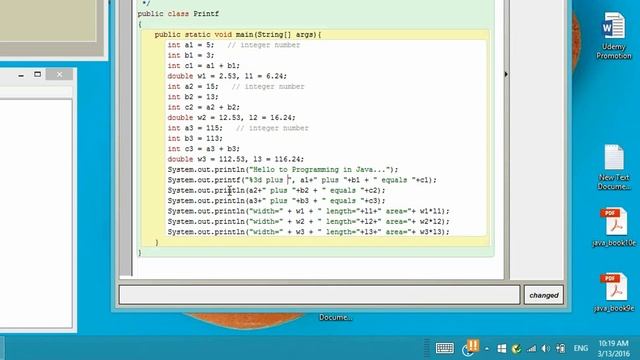Open the java_book10e PDF desktop icon
The image size is (640, 360).
coord(613,227)
